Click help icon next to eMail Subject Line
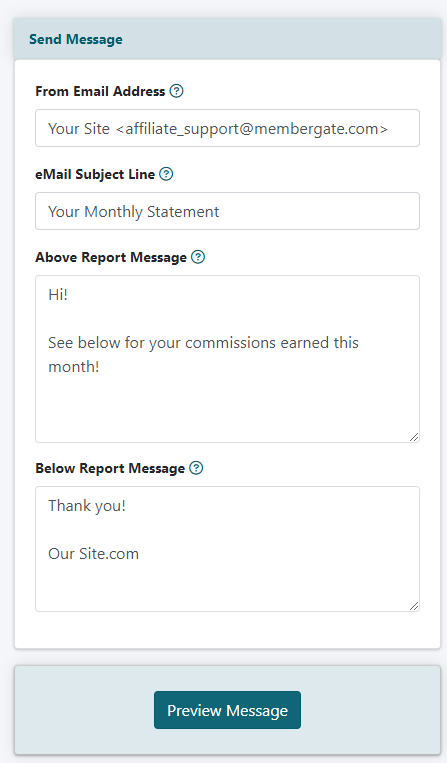 [x=166, y=174]
